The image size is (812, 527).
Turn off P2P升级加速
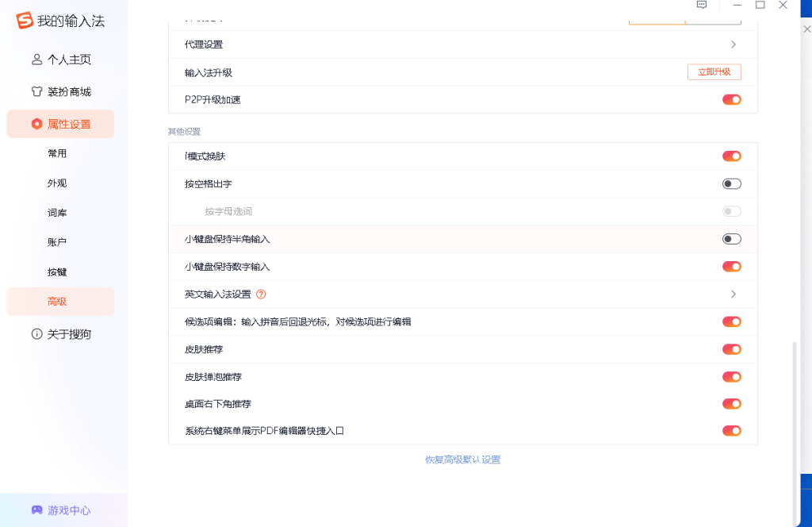[x=731, y=99]
